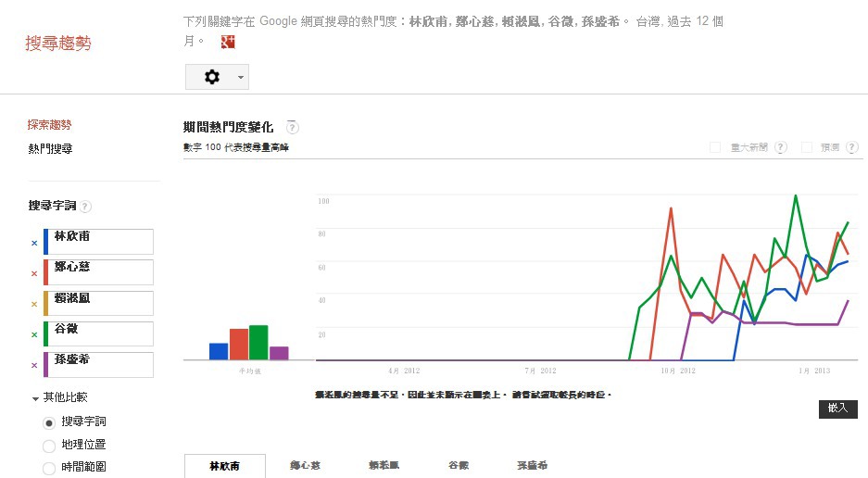Image resolution: width=868 pixels, height=478 pixels.
Task: Remove search term 孫盛希
Action: 34,365
